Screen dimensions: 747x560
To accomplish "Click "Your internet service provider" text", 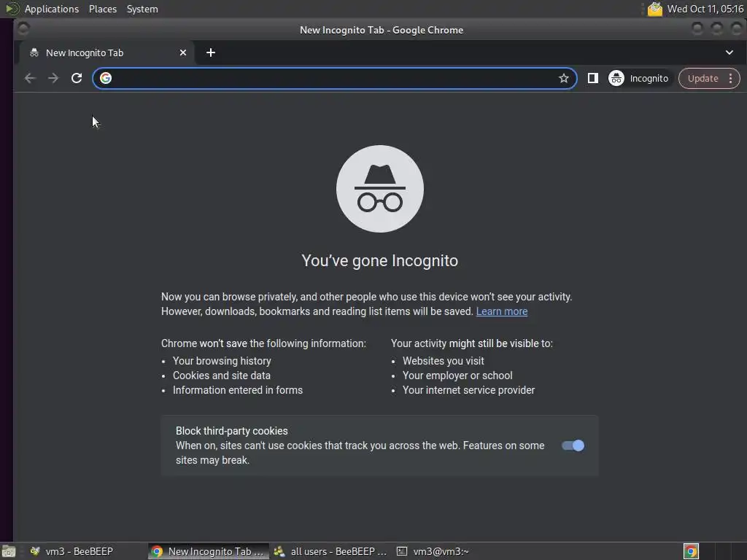I will tap(468, 391).
